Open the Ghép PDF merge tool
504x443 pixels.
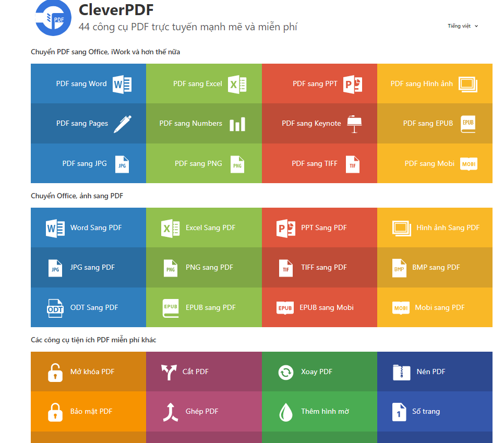point(203,412)
